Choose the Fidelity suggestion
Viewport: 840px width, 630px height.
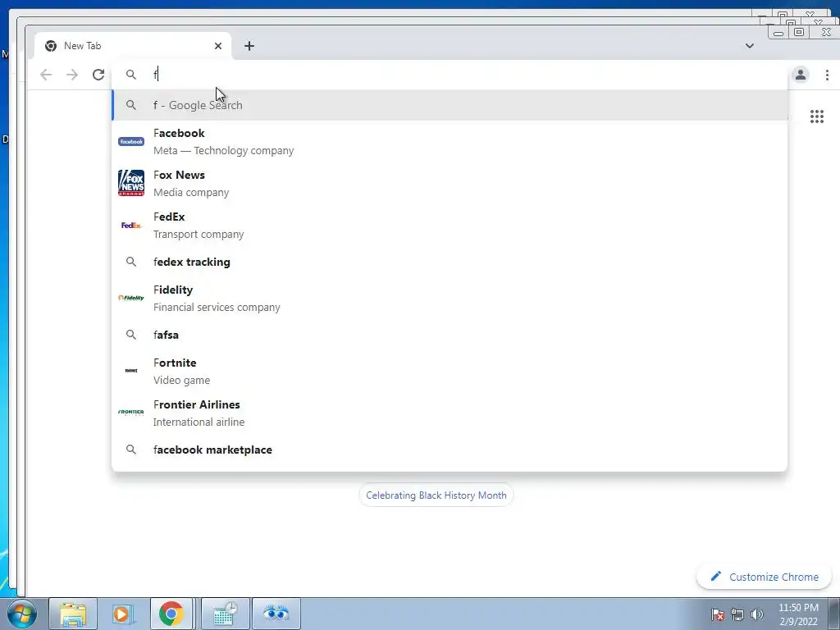pos(450,298)
